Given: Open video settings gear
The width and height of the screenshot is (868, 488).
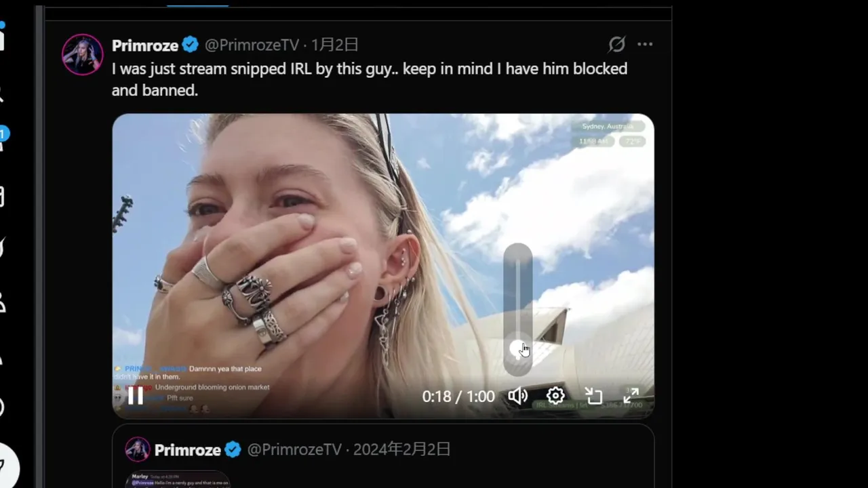Looking at the screenshot, I should point(555,396).
